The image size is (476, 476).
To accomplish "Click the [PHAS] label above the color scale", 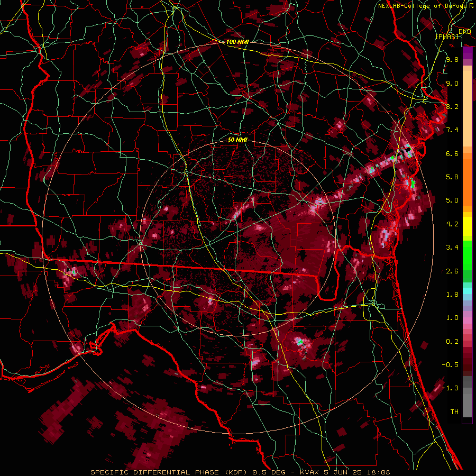I will click(x=447, y=37).
